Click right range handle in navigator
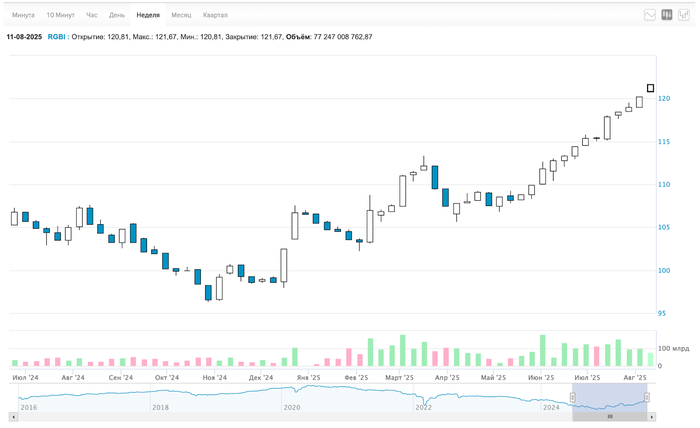This screenshot has height=428, width=700. click(x=650, y=398)
